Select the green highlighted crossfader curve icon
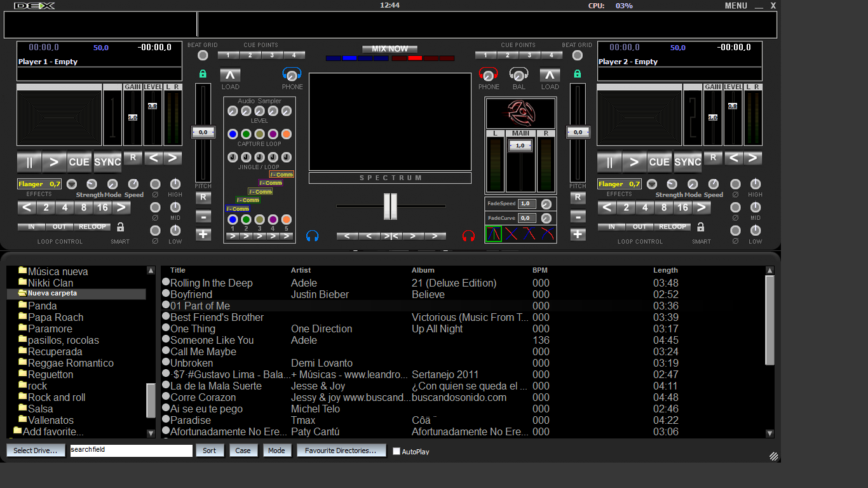Image resolution: width=868 pixels, height=488 pixels. (x=492, y=234)
